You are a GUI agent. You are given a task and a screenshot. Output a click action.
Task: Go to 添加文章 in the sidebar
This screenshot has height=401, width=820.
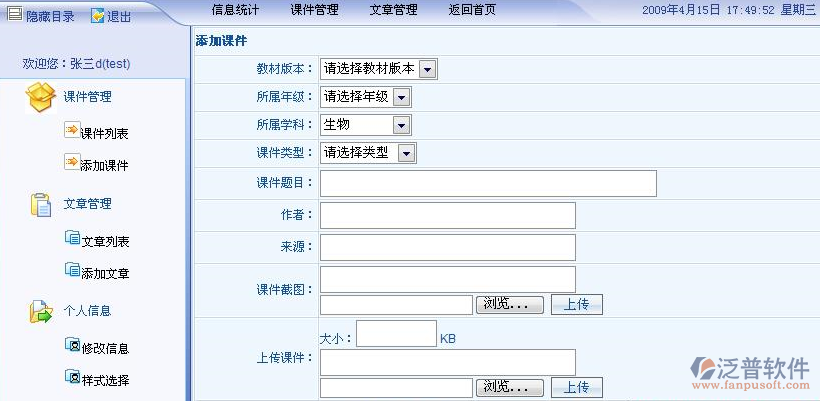click(x=104, y=273)
